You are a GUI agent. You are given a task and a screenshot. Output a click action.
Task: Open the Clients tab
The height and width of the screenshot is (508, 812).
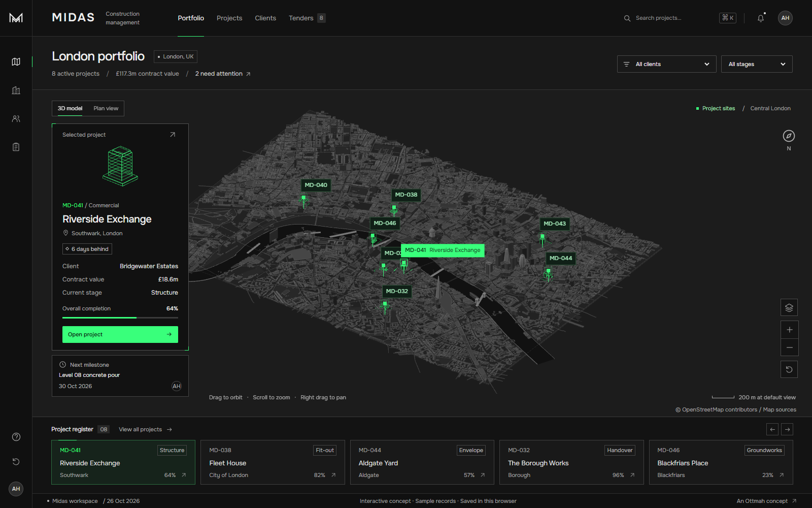[x=265, y=18]
